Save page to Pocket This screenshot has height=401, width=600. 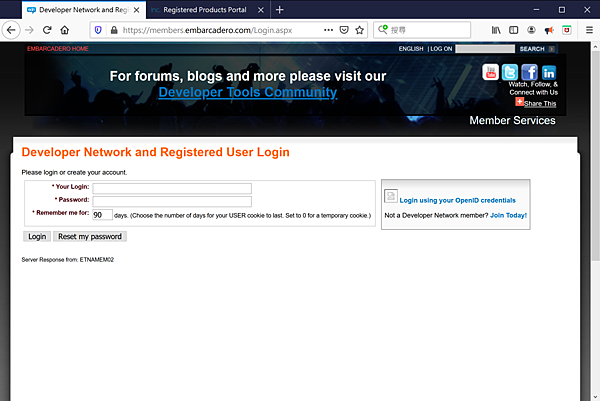click(x=344, y=30)
